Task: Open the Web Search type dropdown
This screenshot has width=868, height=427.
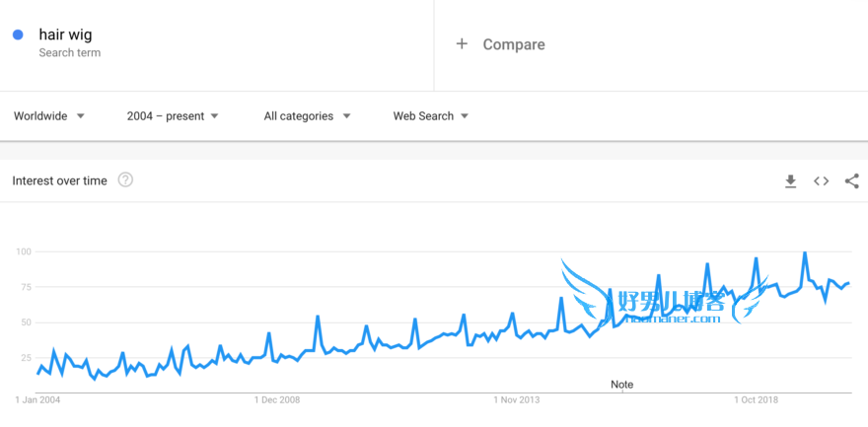Action: [x=431, y=116]
